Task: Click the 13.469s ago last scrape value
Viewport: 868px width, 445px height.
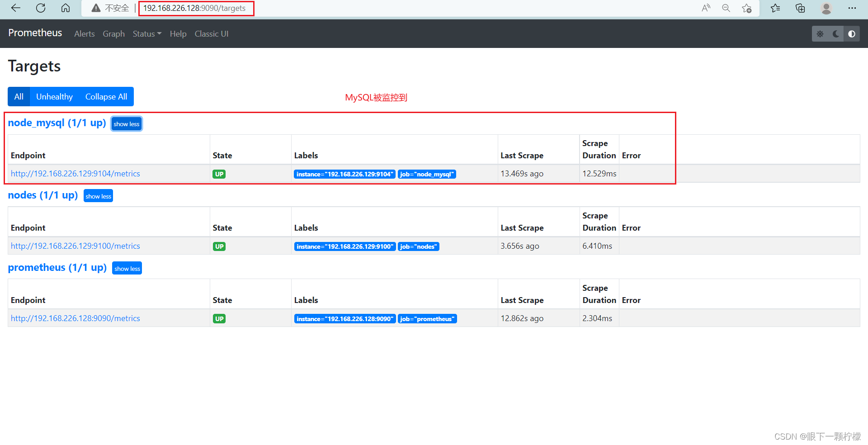Action: coord(522,174)
